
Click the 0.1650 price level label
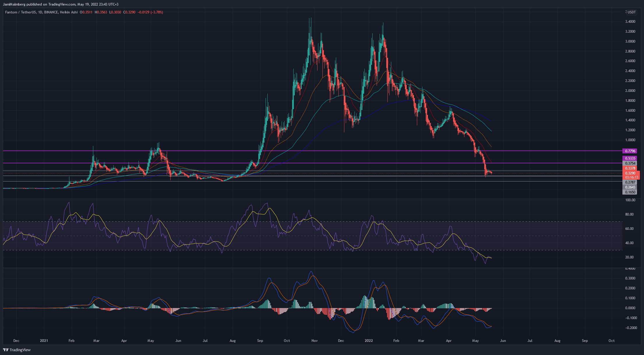(629, 192)
